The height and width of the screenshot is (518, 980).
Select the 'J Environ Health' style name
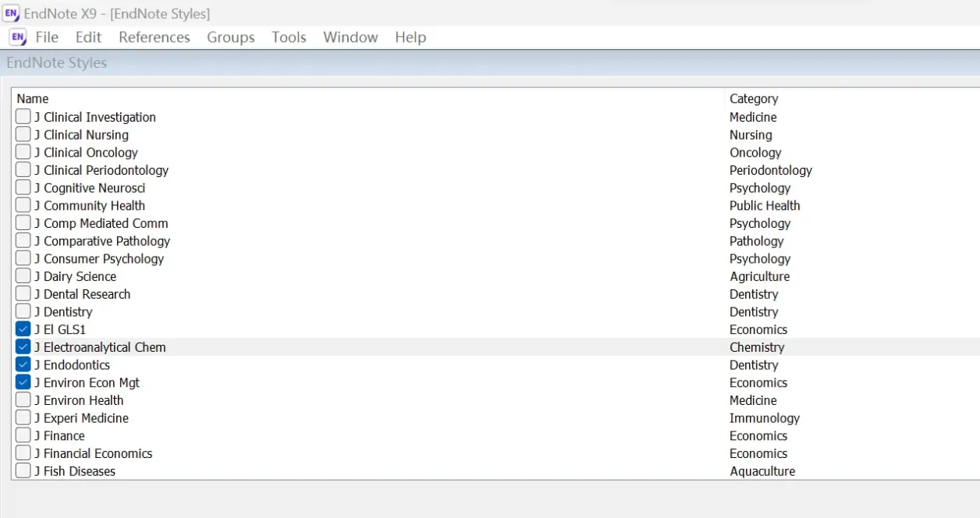click(x=79, y=400)
